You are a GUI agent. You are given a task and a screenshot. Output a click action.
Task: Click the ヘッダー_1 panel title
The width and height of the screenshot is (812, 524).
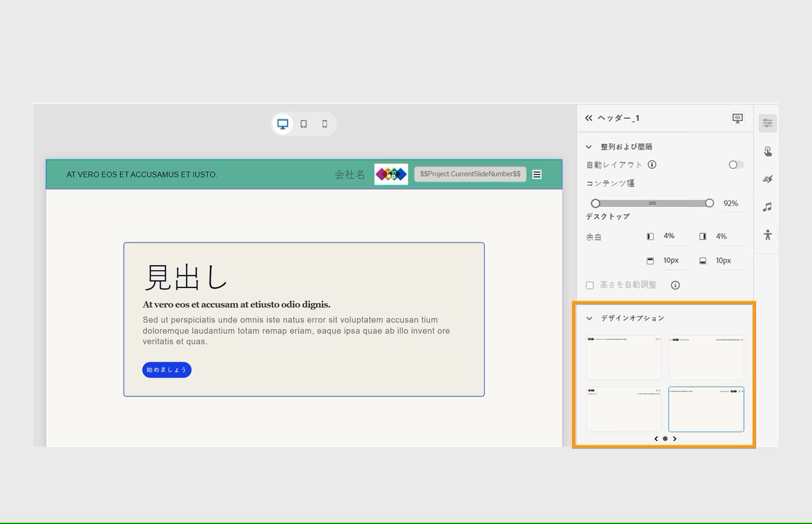[618, 118]
